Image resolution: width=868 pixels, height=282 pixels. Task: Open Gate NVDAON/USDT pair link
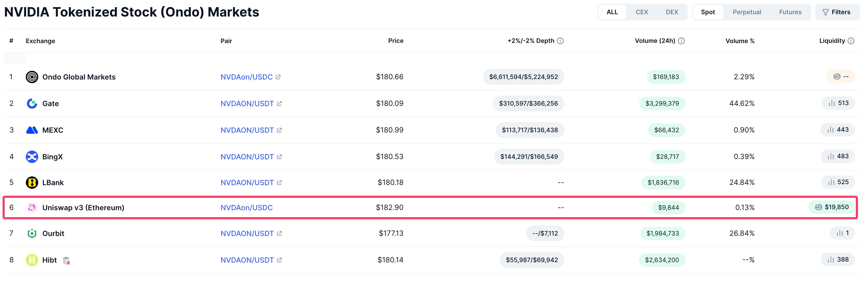tap(247, 104)
